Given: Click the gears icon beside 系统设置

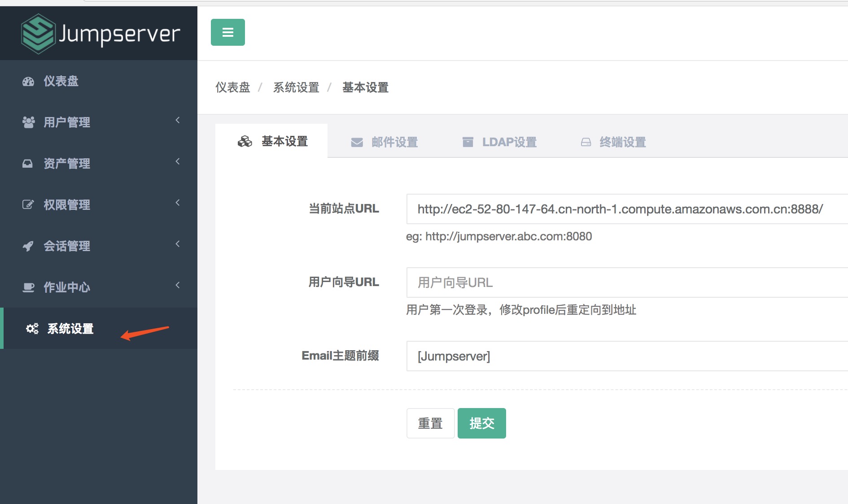Looking at the screenshot, I should point(31,328).
